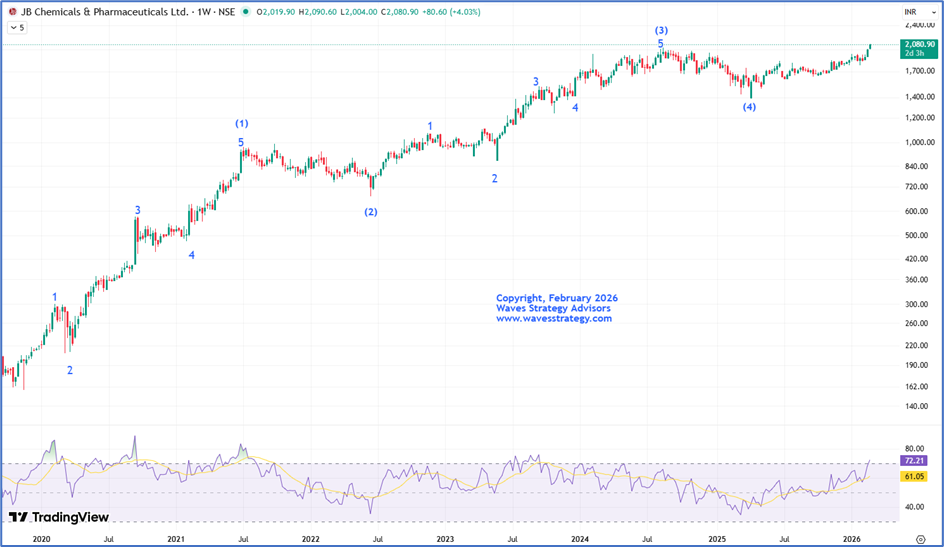944x547 pixels.
Task: Click the current price label 2,080.90
Action: (x=919, y=44)
